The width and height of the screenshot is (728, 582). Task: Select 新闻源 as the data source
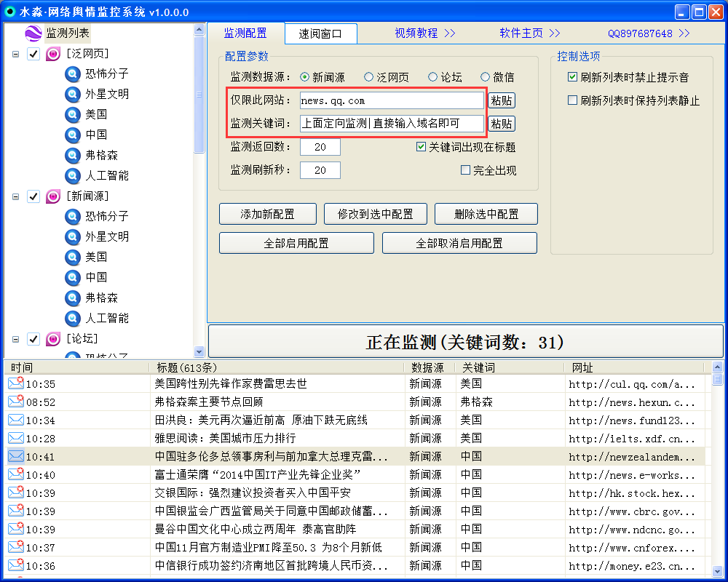[x=304, y=77]
